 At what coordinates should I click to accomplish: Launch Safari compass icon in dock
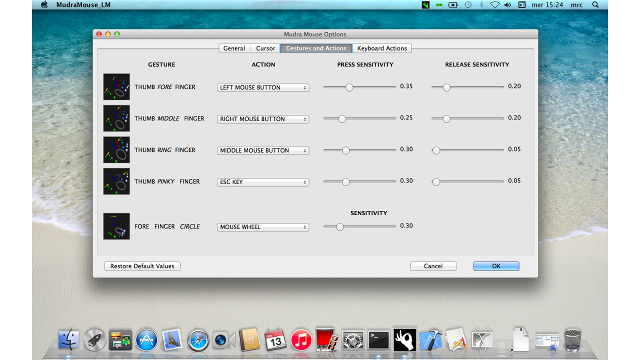coord(198,340)
